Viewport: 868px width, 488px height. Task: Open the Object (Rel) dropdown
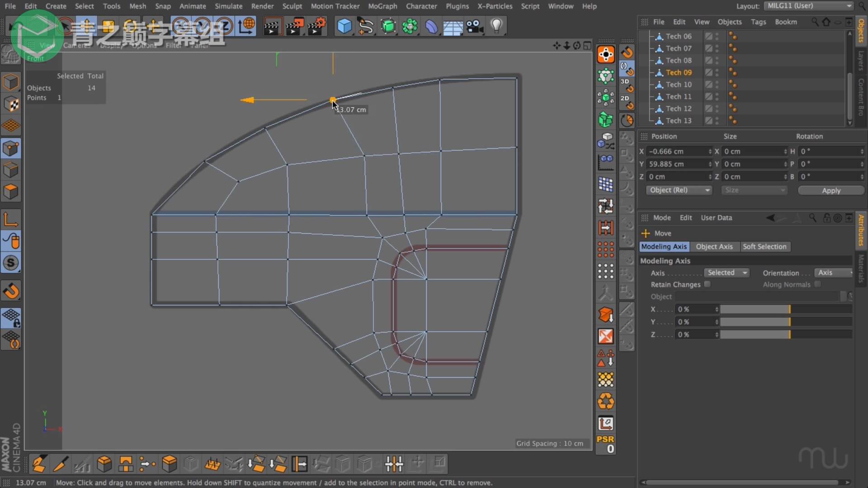click(x=679, y=190)
